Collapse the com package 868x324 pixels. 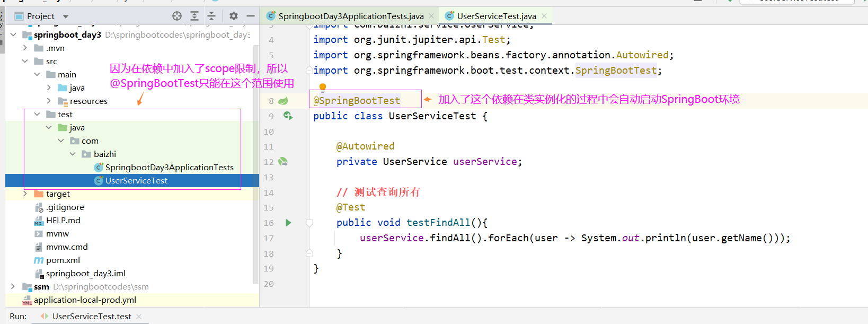click(x=61, y=141)
